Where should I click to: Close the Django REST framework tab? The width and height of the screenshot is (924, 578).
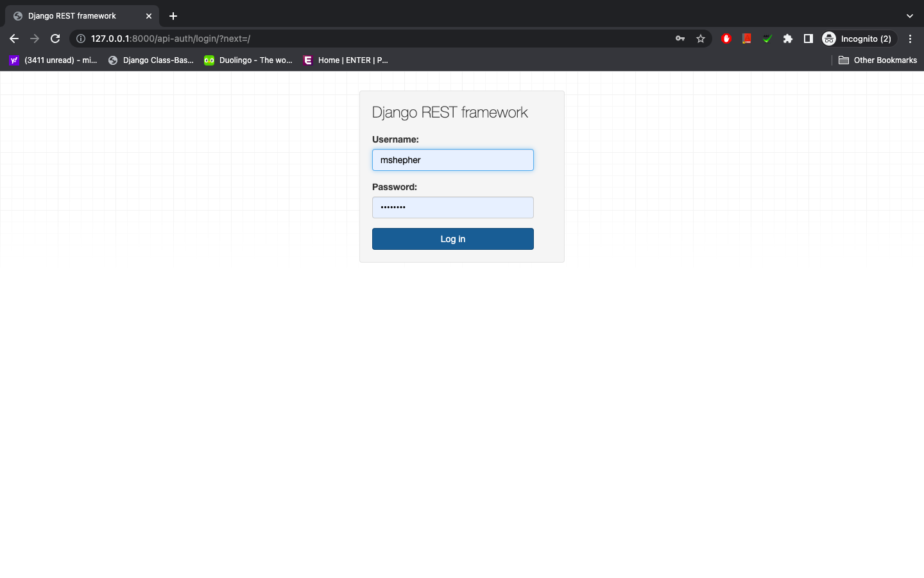[149, 16]
